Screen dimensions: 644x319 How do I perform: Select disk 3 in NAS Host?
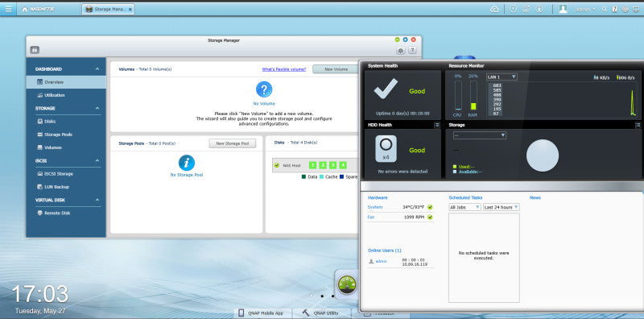(333, 165)
